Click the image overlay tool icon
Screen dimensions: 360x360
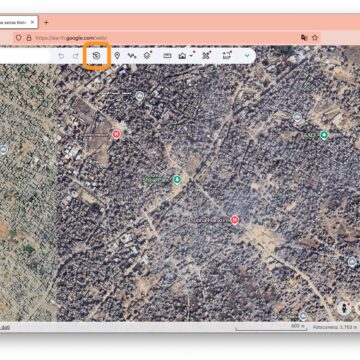182,56
